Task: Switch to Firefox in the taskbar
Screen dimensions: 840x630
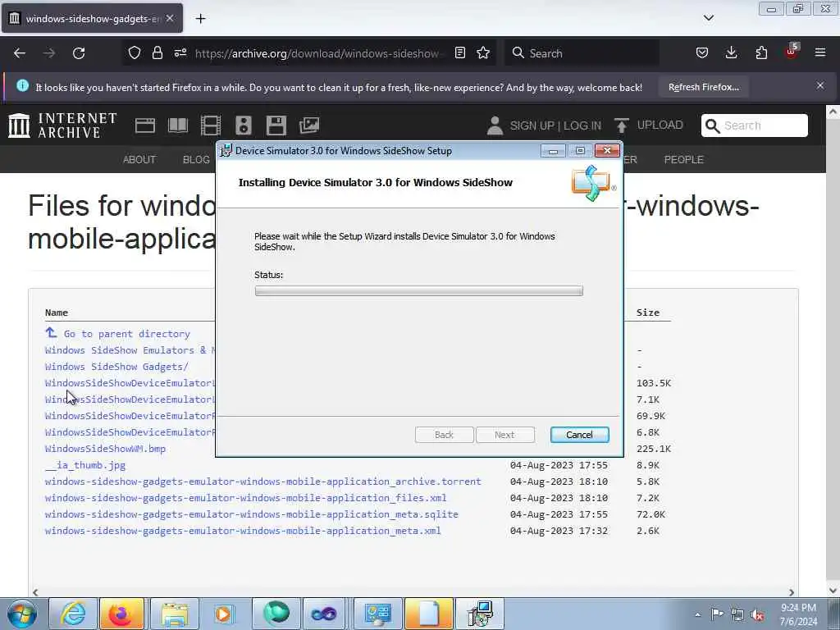Action: (x=121, y=614)
